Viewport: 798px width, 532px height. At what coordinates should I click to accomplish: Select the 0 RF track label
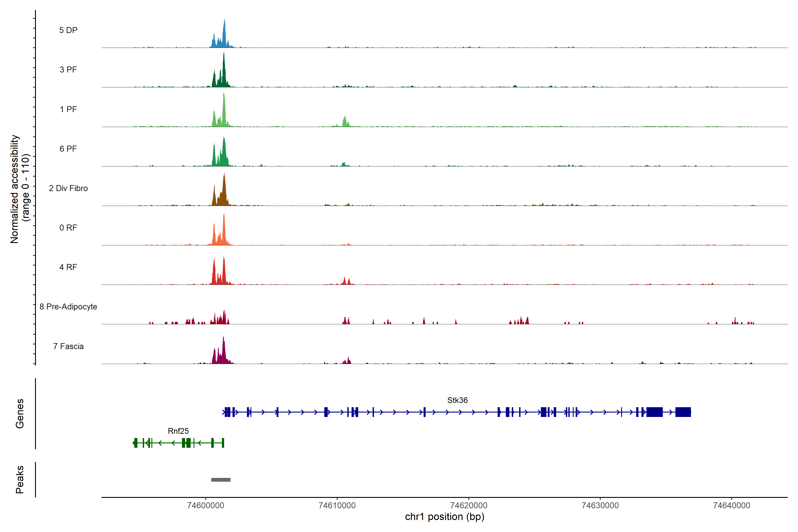pos(68,228)
